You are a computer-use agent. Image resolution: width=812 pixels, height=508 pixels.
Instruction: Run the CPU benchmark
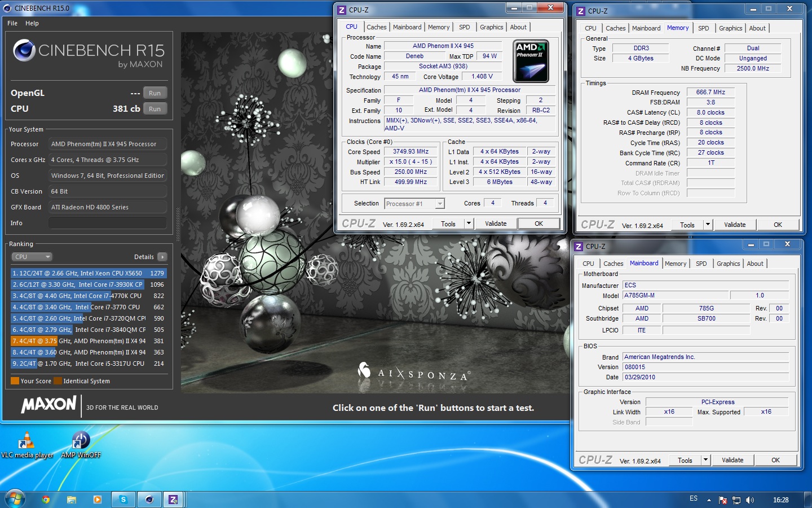tap(155, 109)
